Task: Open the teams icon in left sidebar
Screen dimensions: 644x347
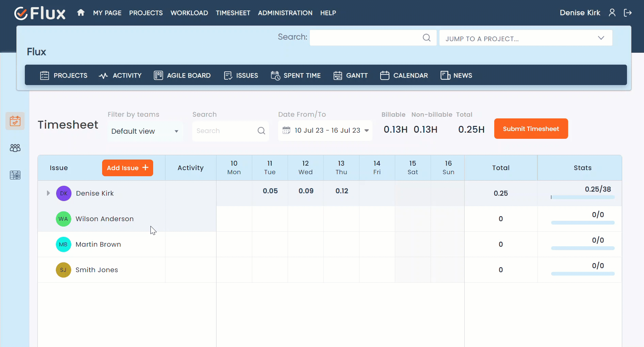Action: click(x=15, y=148)
